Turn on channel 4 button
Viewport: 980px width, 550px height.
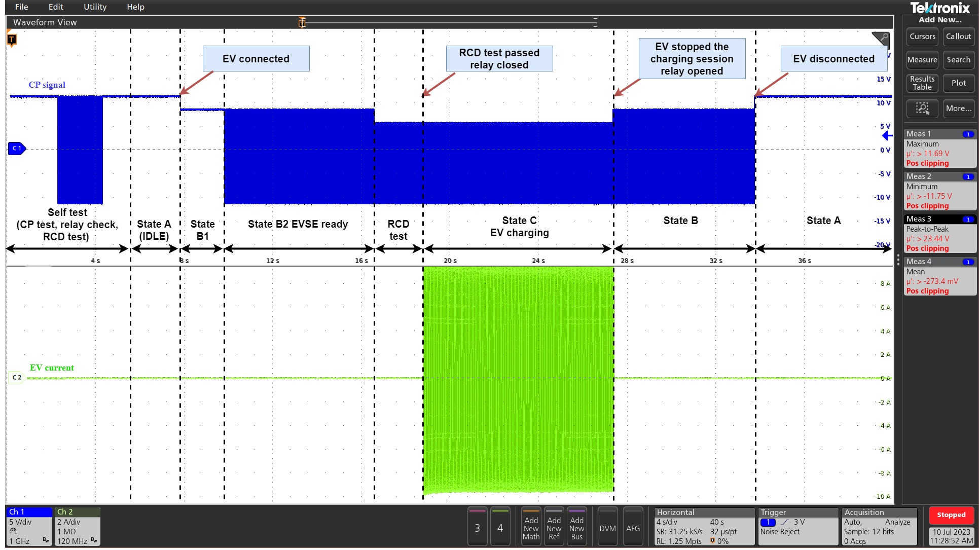click(x=500, y=528)
